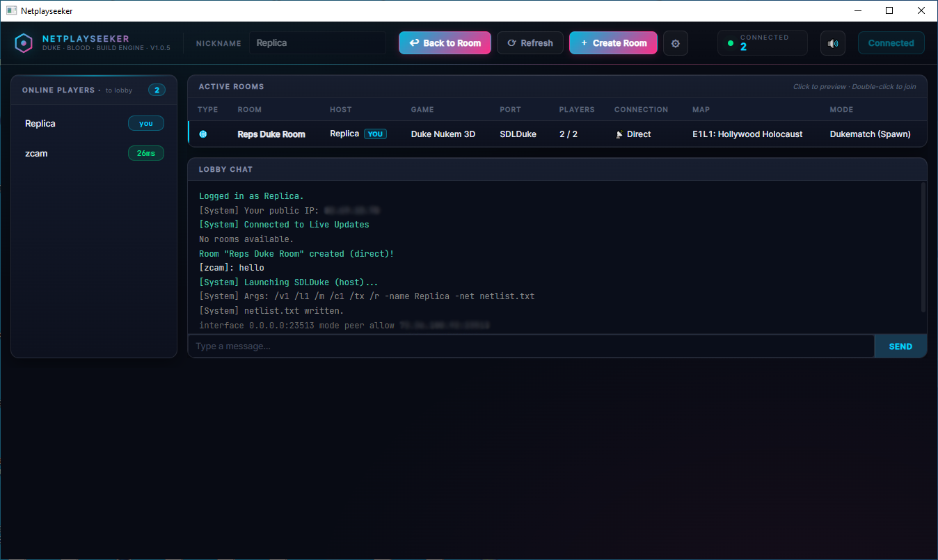This screenshot has height=560, width=938.
Task: Click the globe type icon for Reps Duke Room
Action: click(203, 134)
